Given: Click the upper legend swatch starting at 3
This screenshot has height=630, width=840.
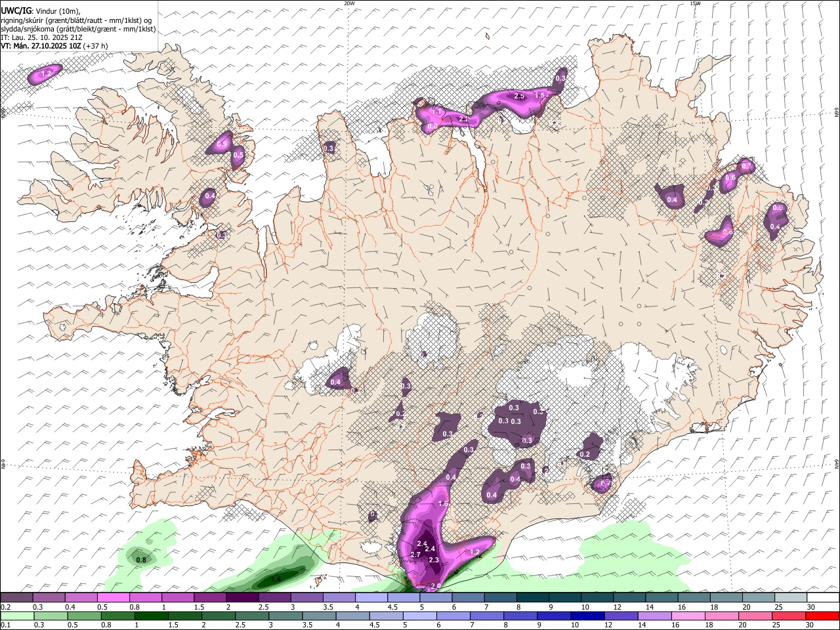Looking at the screenshot, I should [306, 598].
